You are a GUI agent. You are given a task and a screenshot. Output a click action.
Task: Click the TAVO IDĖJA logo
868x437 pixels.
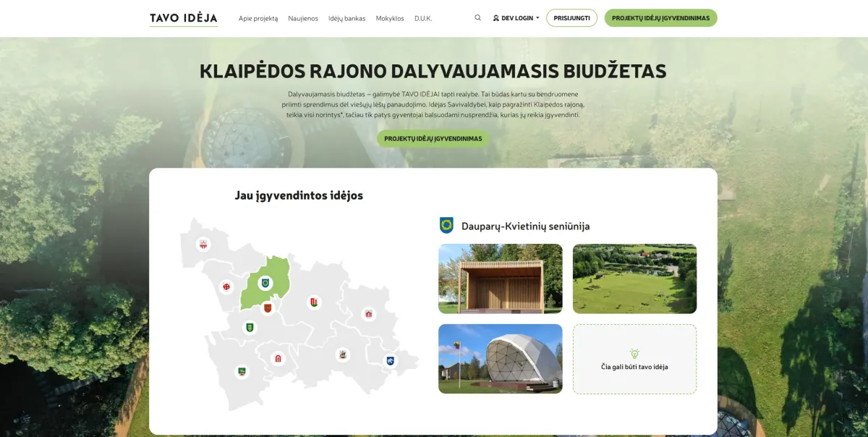(183, 18)
